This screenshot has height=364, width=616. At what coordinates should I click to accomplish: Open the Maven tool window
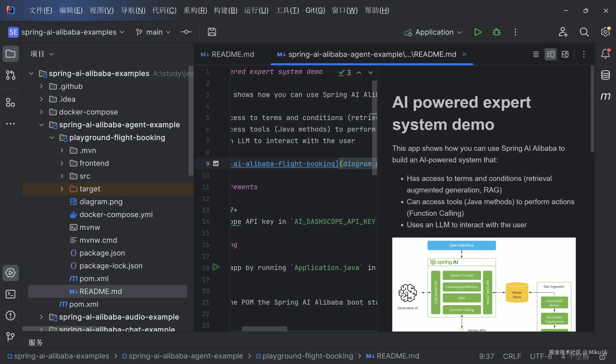tap(605, 96)
